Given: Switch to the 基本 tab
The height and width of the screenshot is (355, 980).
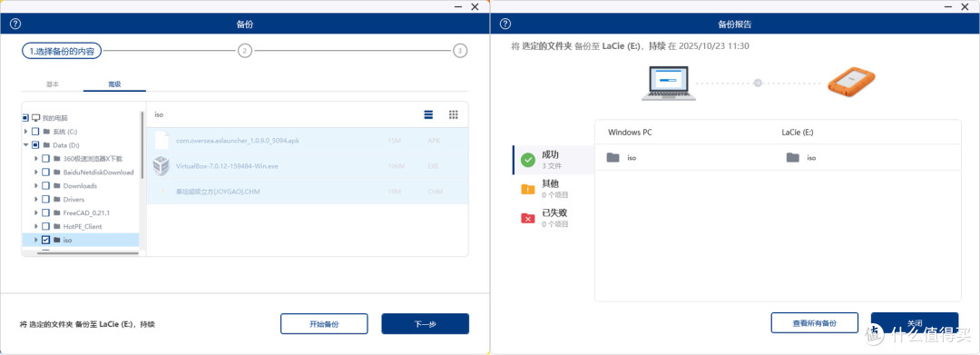Looking at the screenshot, I should click(53, 84).
